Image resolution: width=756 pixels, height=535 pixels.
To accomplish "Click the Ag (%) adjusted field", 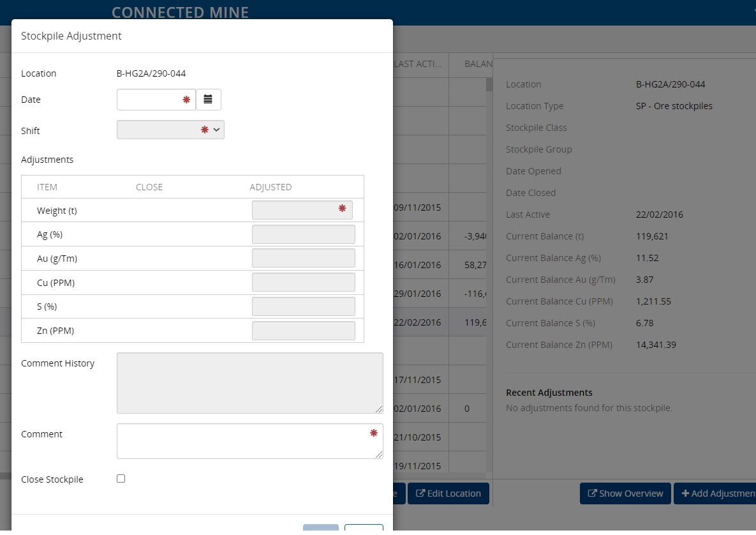I will coord(304,234).
